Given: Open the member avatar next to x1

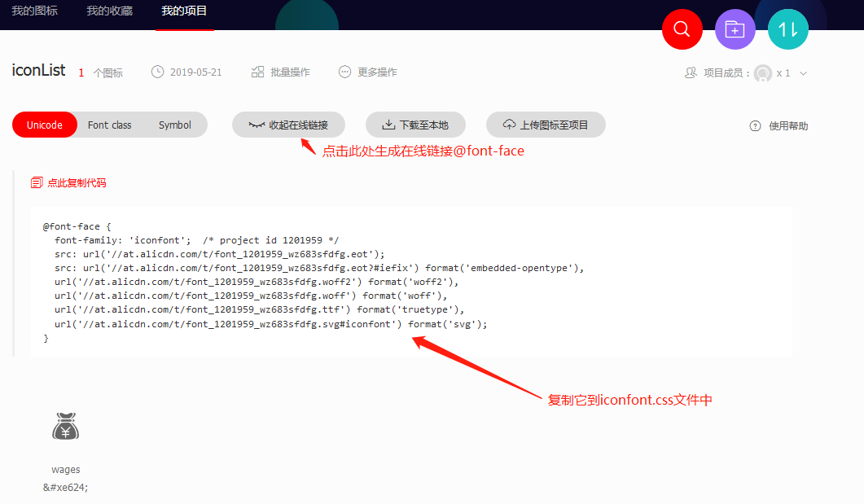Looking at the screenshot, I should [x=763, y=72].
